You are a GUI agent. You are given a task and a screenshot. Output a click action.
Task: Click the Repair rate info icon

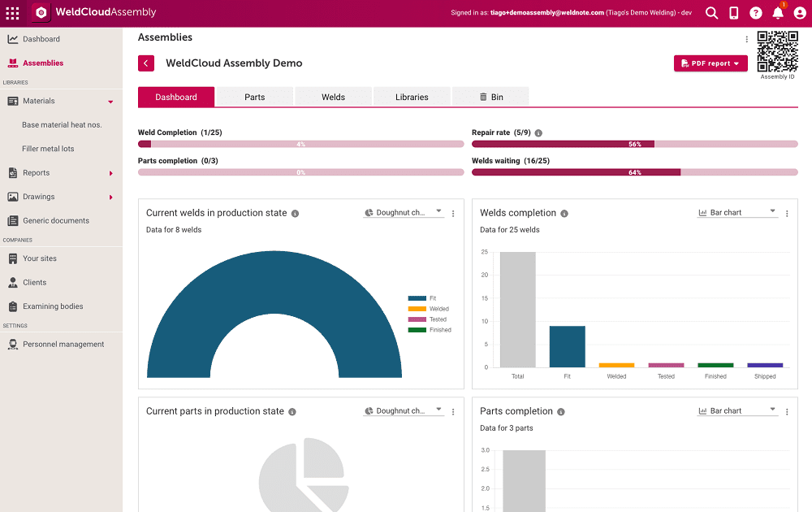538,132
